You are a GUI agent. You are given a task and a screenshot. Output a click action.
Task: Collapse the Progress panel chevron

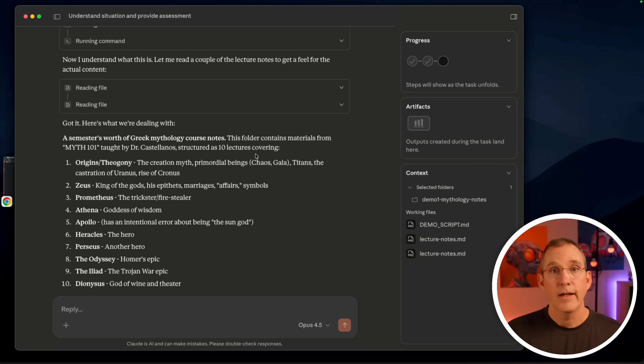pyautogui.click(x=509, y=41)
